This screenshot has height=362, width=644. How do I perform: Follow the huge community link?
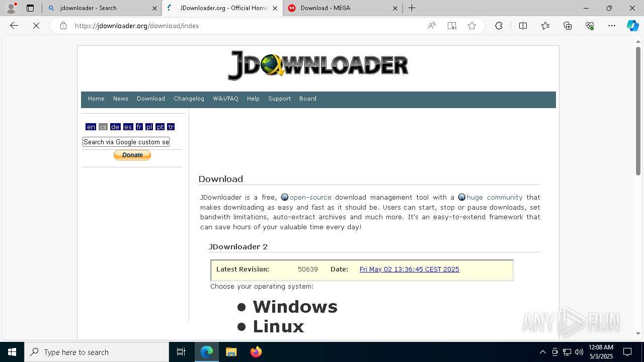click(x=495, y=198)
